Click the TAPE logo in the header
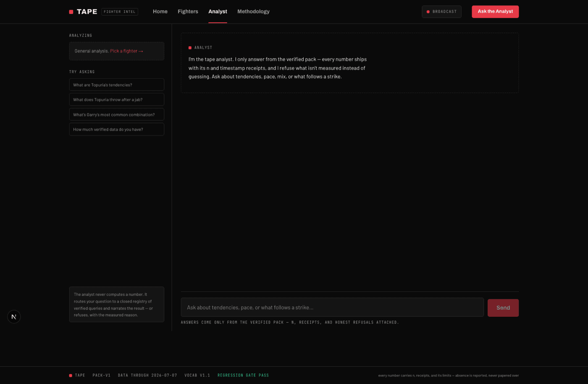The width and height of the screenshot is (588, 384). (x=83, y=12)
